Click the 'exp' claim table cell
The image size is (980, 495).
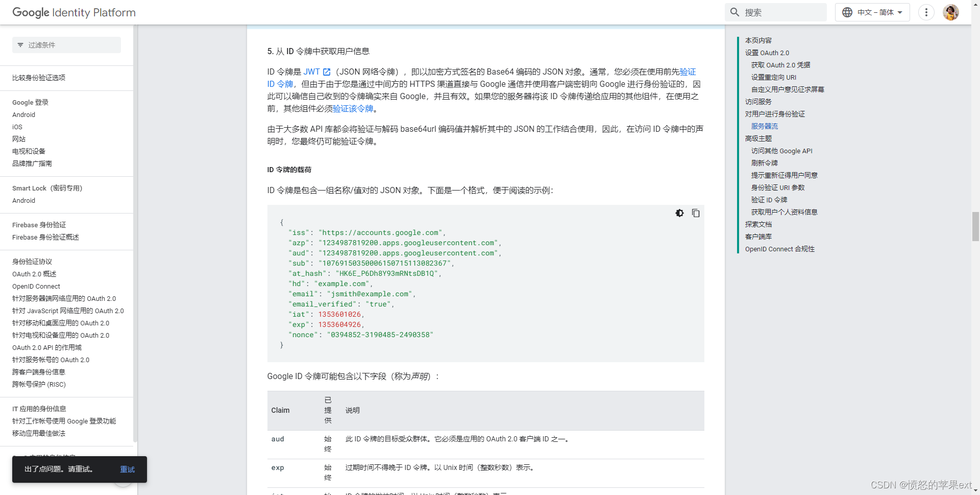(x=278, y=468)
